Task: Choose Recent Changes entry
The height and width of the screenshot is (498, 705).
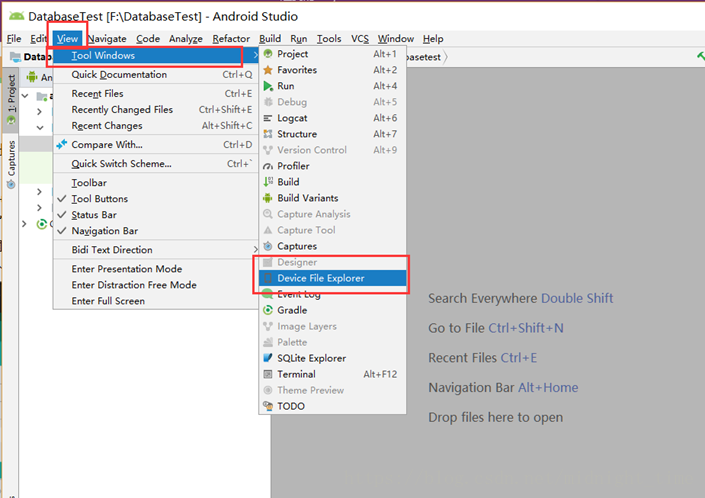Action: pyautogui.click(x=155, y=126)
